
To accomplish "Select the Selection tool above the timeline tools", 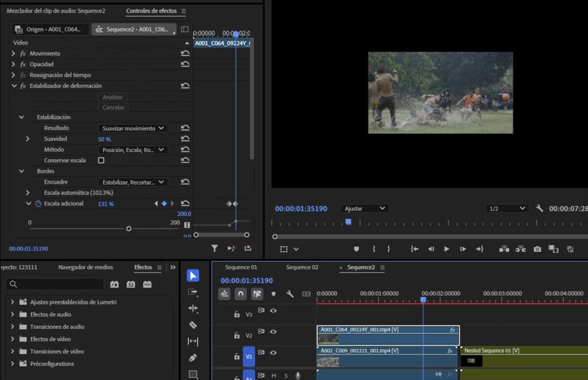I will click(193, 275).
